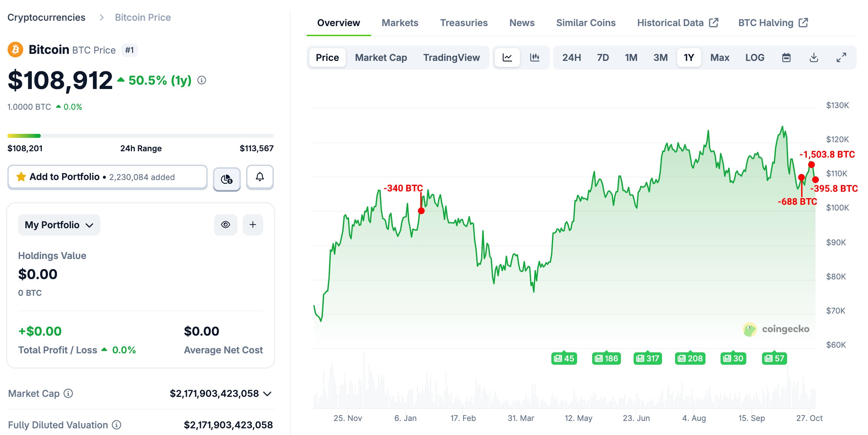Switch to candlestick chart icon
The width and height of the screenshot is (868, 435).
click(x=535, y=57)
